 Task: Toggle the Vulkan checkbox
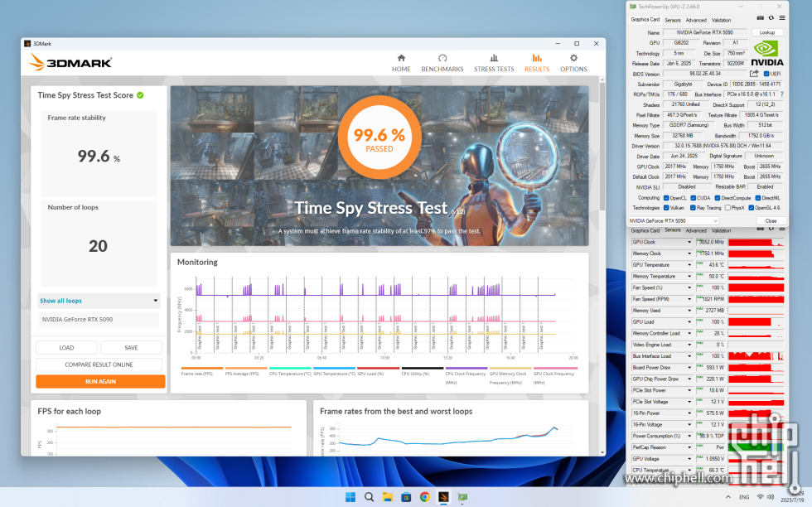pyautogui.click(x=666, y=208)
